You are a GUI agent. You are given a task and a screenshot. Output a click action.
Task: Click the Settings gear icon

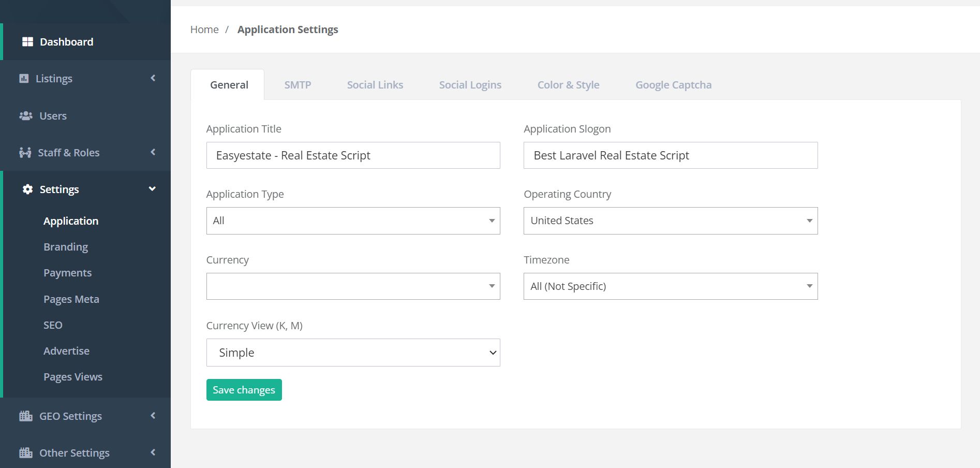coord(27,189)
